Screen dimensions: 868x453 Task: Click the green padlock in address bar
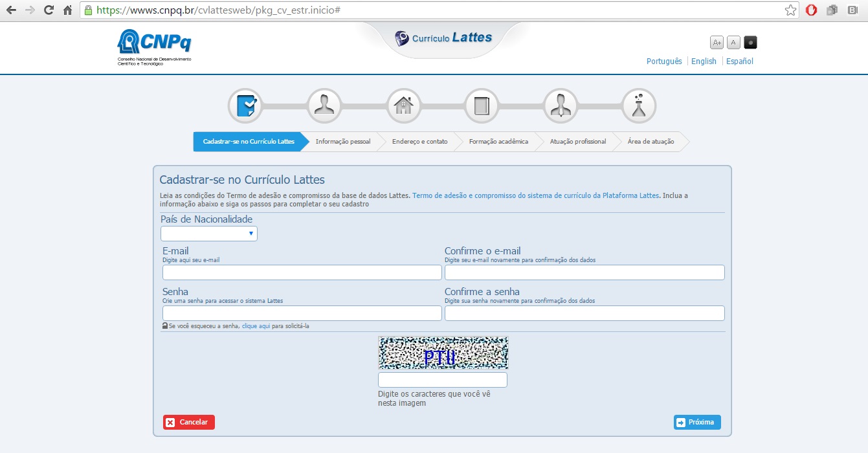pos(88,10)
